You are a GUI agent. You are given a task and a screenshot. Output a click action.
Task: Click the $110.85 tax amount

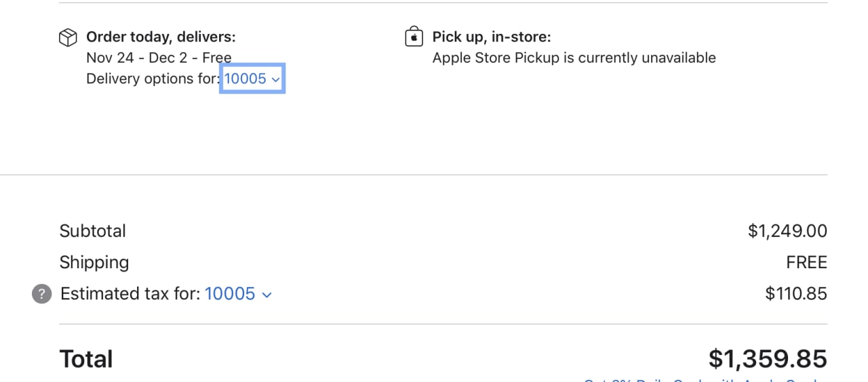[796, 294]
